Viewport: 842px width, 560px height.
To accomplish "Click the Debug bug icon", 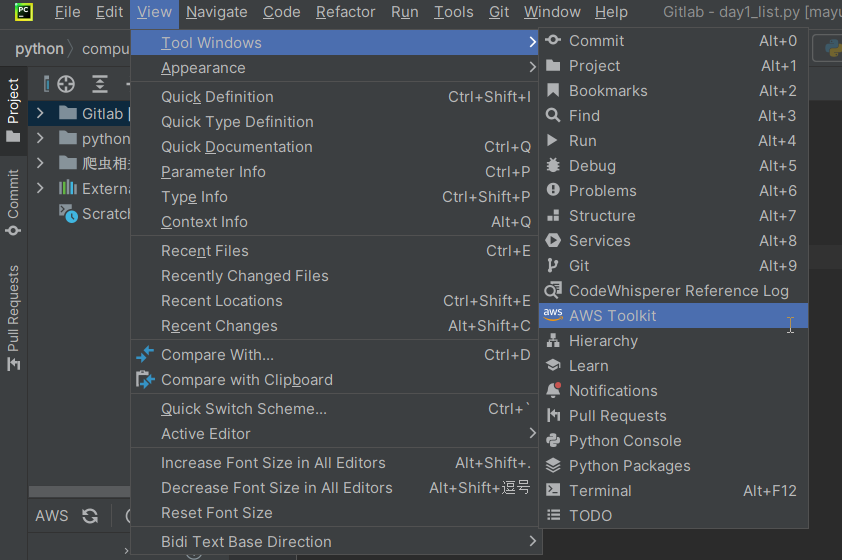I will 553,165.
